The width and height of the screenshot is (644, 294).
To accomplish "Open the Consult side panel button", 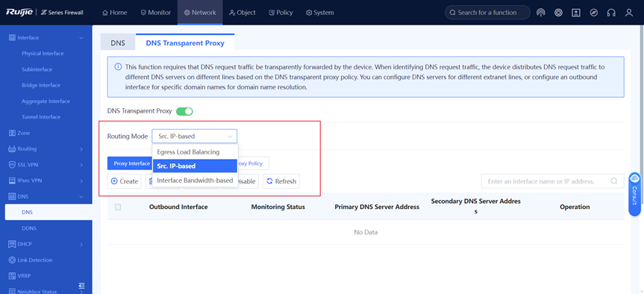I will click(x=634, y=193).
